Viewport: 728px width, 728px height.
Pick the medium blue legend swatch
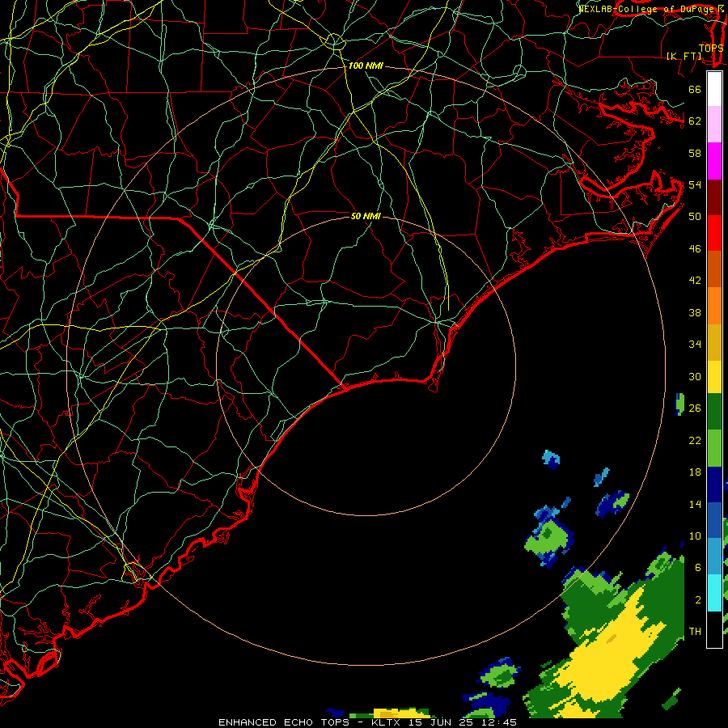tap(714, 520)
